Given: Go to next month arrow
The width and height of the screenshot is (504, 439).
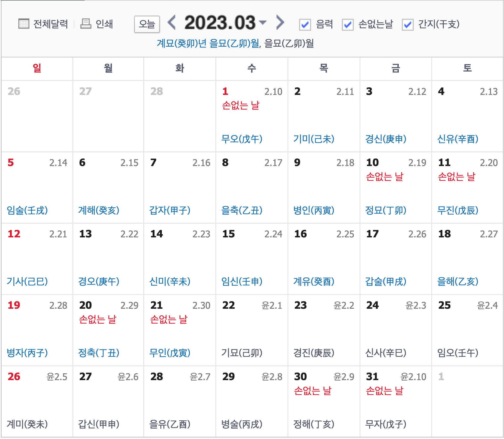Looking at the screenshot, I should (x=280, y=23).
